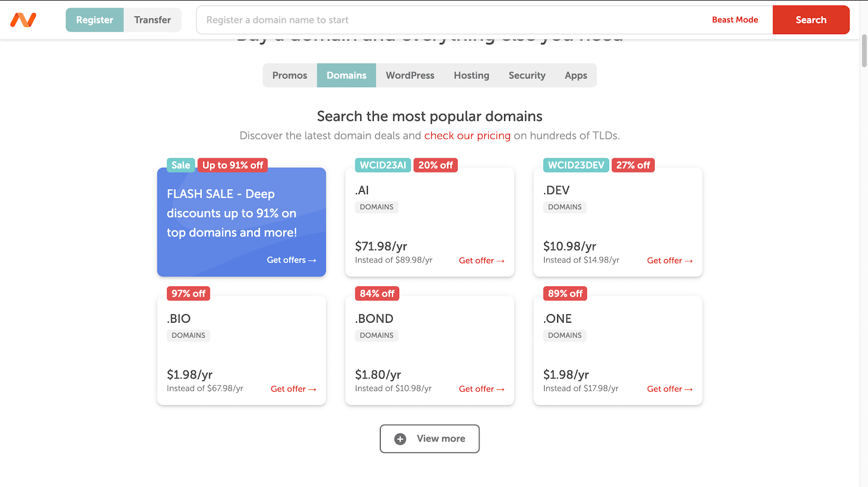The height and width of the screenshot is (487, 868).
Task: Enable Beast Mode search
Action: (735, 20)
